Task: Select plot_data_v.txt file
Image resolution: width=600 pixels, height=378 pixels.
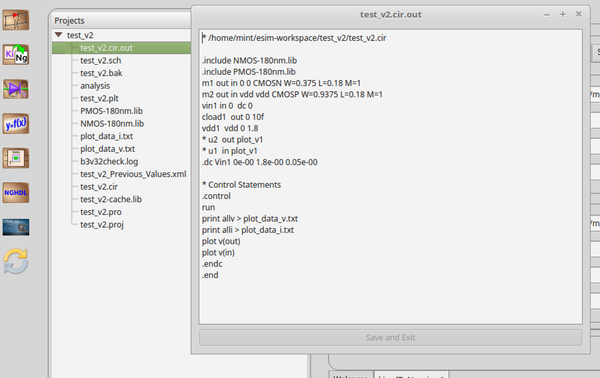Action: (x=108, y=149)
